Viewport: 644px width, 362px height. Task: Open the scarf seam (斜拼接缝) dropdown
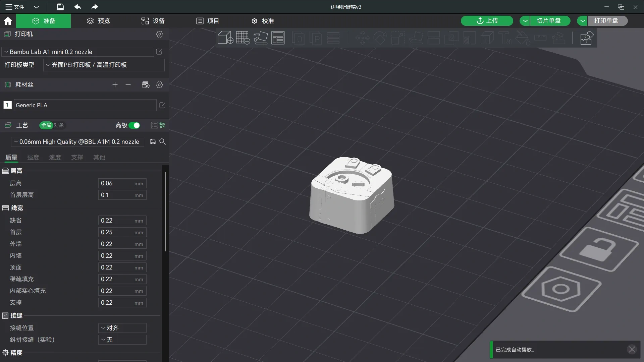(x=122, y=340)
